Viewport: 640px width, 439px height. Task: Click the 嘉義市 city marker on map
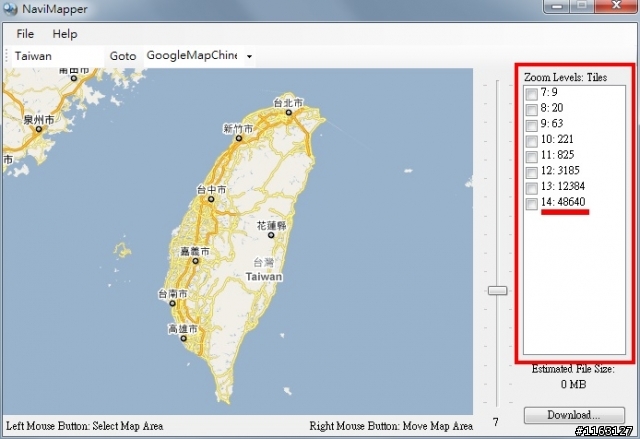[x=196, y=261]
